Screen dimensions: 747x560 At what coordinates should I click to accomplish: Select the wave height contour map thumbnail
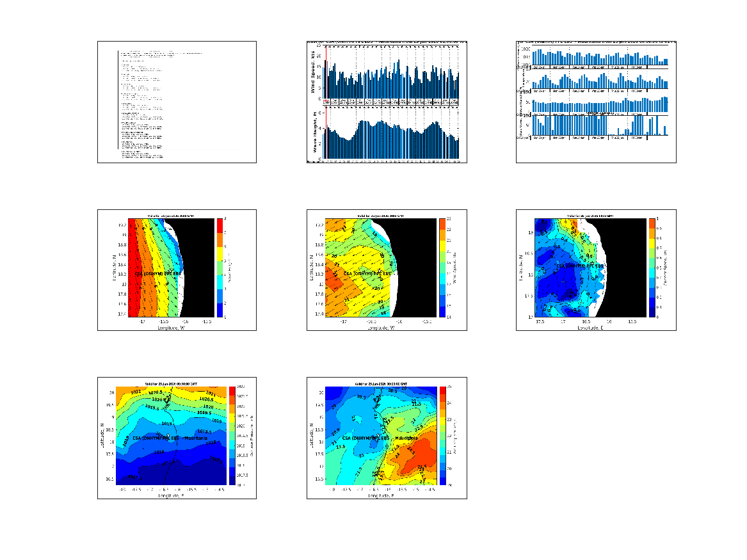tap(177, 270)
